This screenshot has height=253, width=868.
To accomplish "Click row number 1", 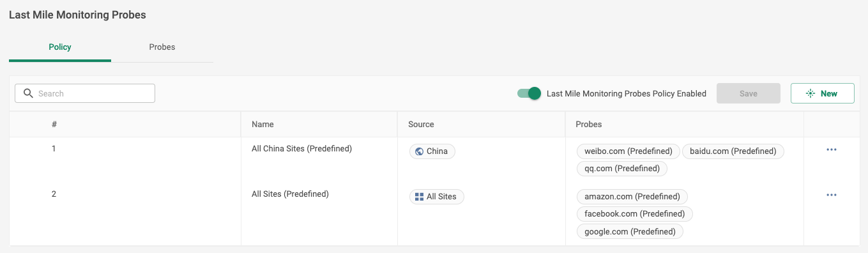I will (x=54, y=149).
